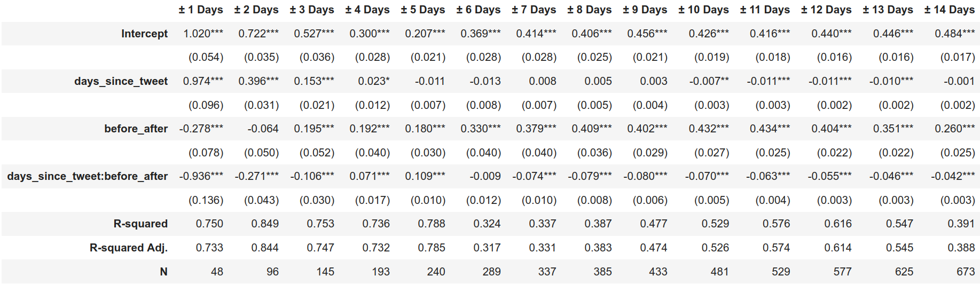This screenshot has height=284, width=980.
Task: Click the 0.432*** before_after value
Action: (709, 129)
